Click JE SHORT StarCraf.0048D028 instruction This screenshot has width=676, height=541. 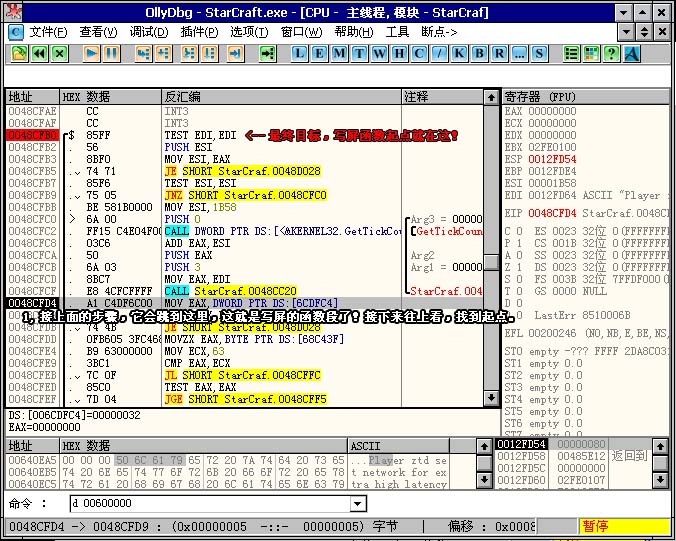click(243, 171)
